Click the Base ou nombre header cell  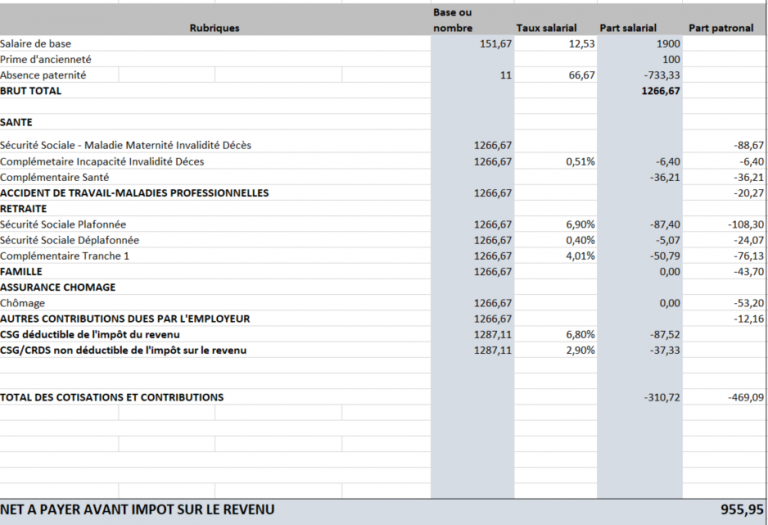click(453, 20)
